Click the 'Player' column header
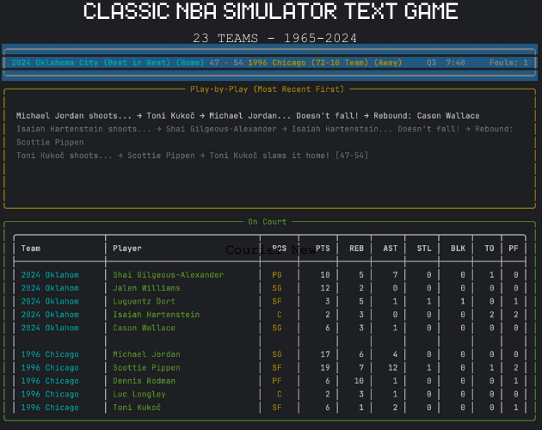The height and width of the screenshot is (430, 542). 127,249
